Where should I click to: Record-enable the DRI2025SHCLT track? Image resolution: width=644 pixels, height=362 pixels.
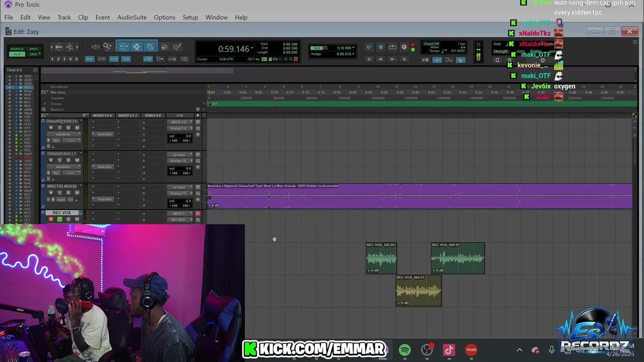tap(51, 160)
